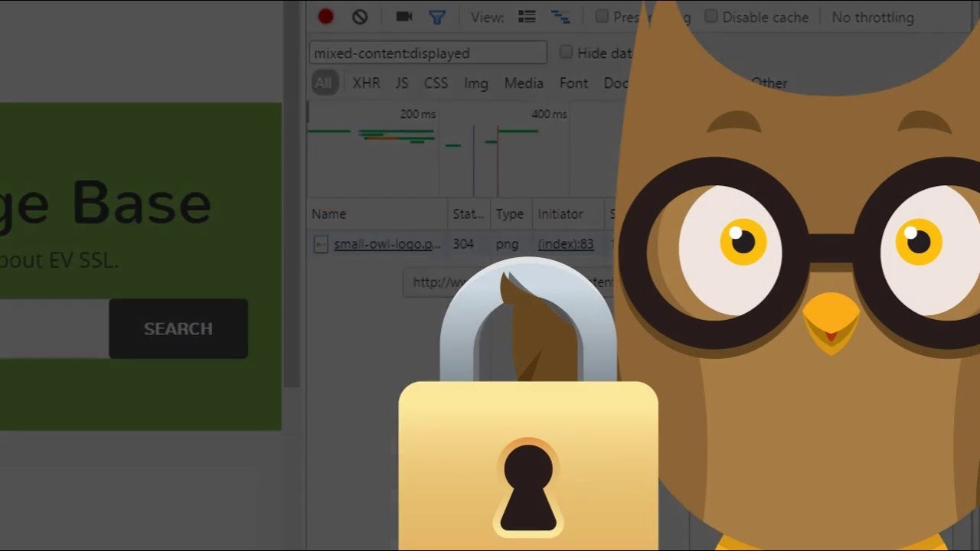Filter requests by Font
The width and height of the screenshot is (980, 551).
pos(573,83)
